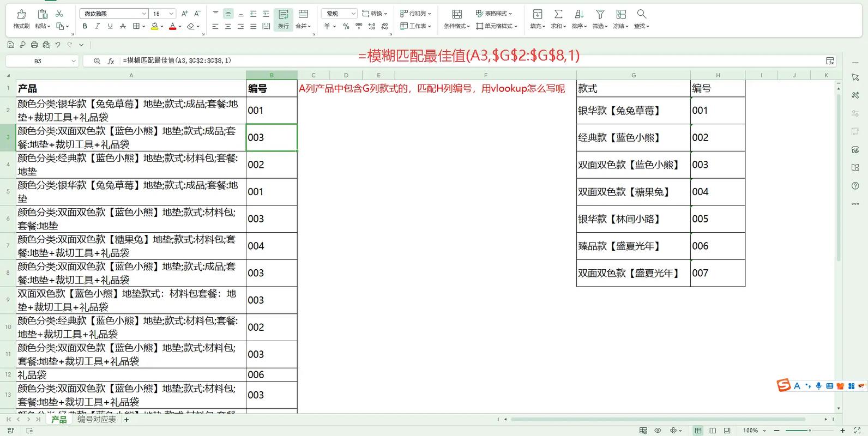Click the Cut scissors icon
Screen dimensions: 868x436
tap(59, 14)
